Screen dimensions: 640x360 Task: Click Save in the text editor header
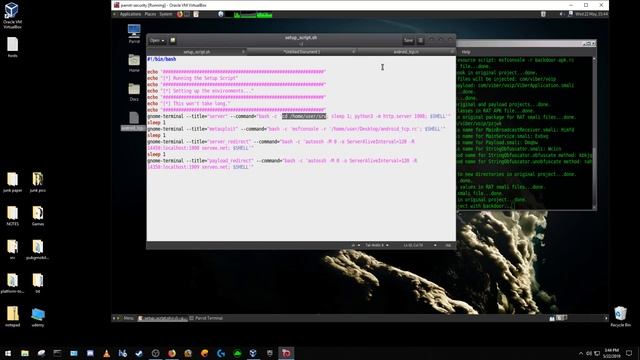click(x=408, y=40)
